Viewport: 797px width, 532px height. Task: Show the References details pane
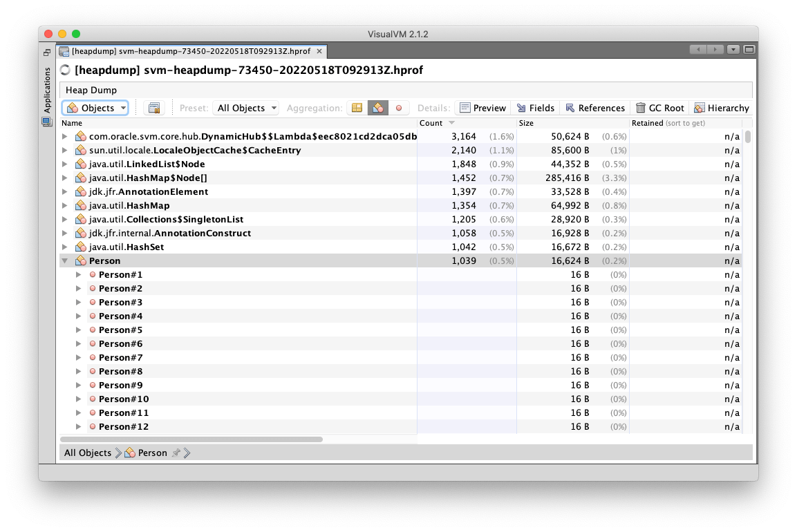595,108
